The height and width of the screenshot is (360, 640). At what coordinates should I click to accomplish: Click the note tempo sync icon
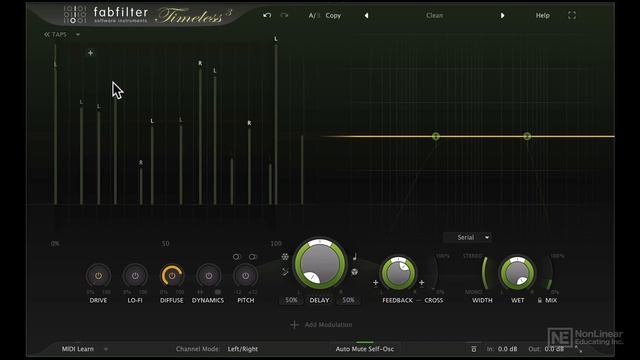pos(355,256)
